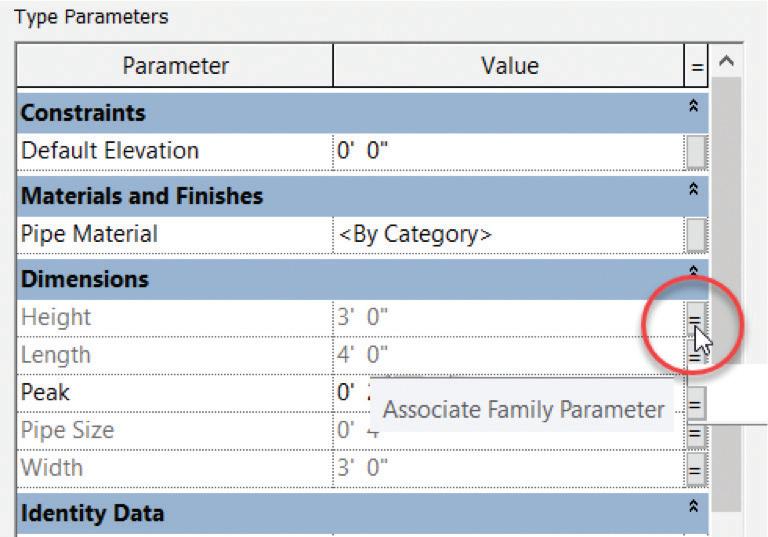The image size is (768, 537).
Task: Select the Peak parameter name cell
Action: pyautogui.click(x=175, y=393)
